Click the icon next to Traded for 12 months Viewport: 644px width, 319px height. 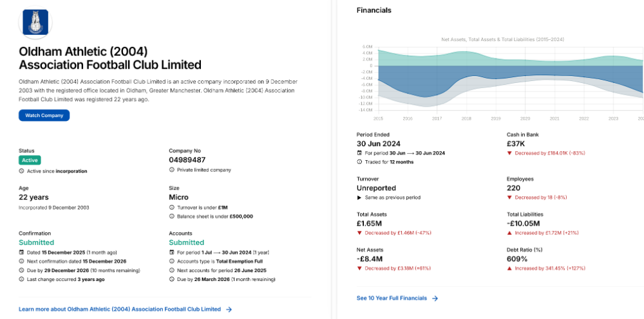coord(359,162)
